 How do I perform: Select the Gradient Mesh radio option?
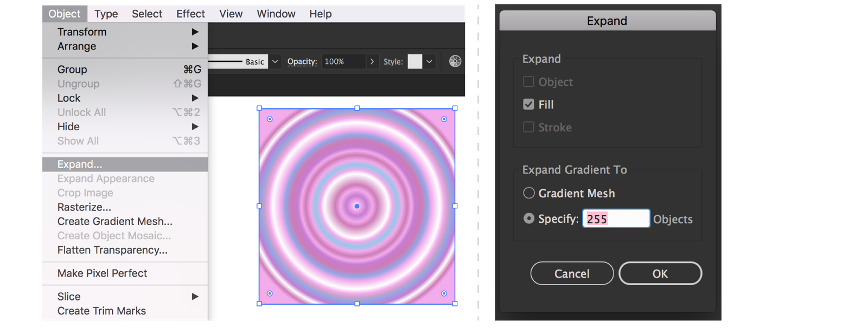tap(528, 193)
